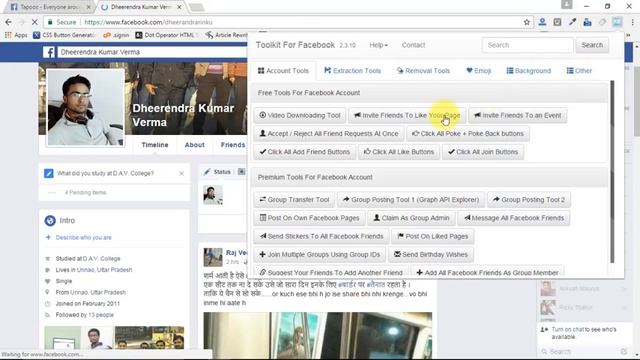Open the Apps bookmarks shortcut

pos(16,35)
